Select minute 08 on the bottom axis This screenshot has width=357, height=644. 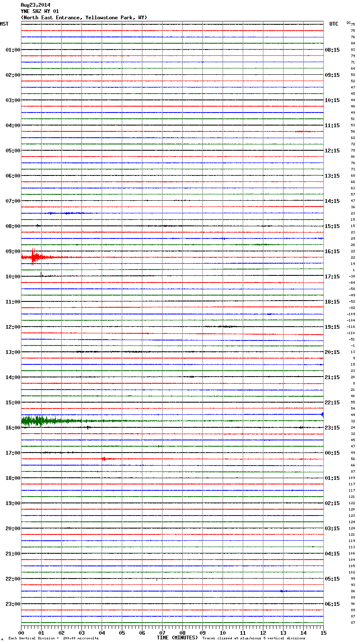182,633
